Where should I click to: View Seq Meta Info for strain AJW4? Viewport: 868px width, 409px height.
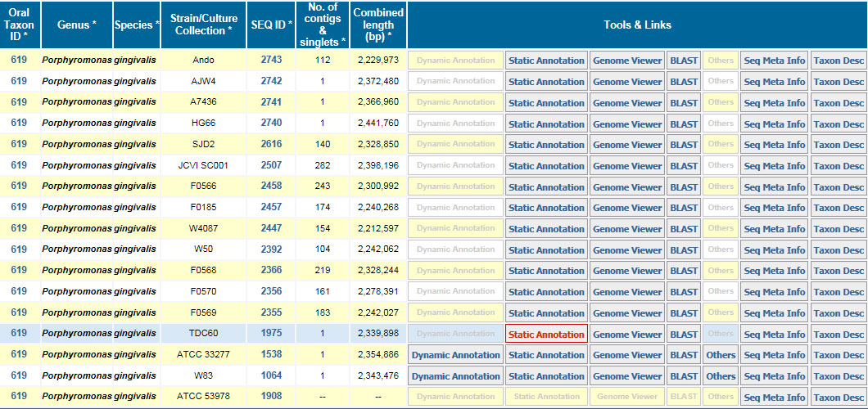(x=774, y=82)
